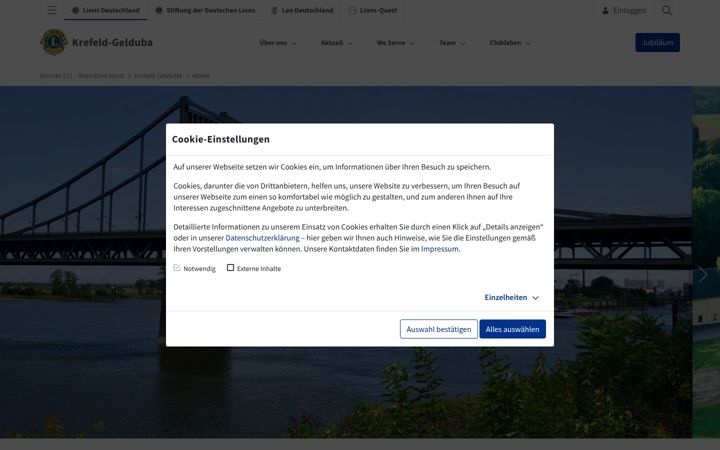
Task: Open the Impressum link
Action: coord(439,249)
